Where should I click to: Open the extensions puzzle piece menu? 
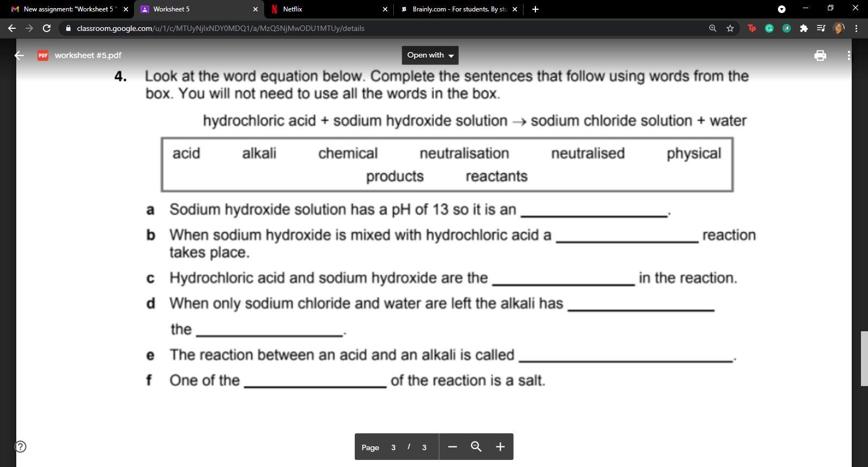click(x=804, y=28)
